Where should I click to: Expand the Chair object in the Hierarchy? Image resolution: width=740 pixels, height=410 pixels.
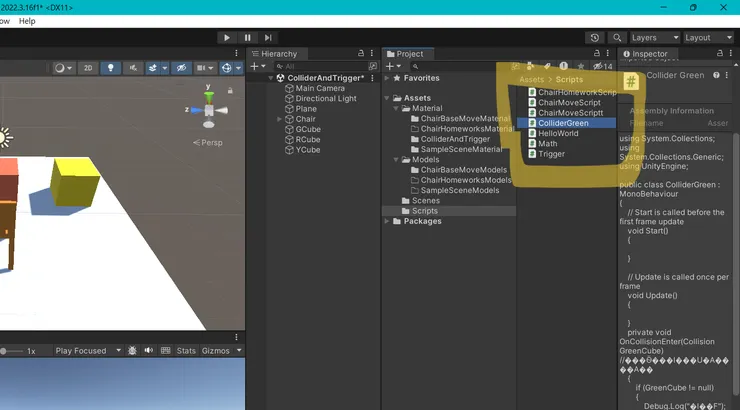279,119
